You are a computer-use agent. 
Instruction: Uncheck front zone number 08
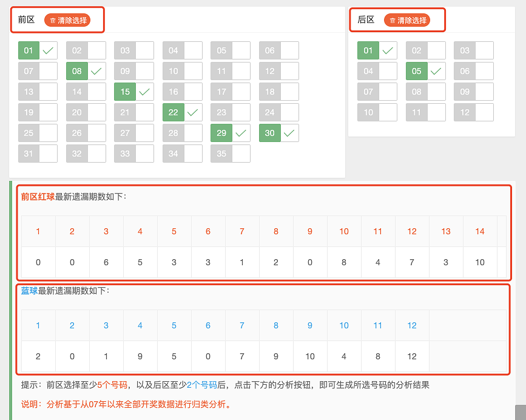86,71
